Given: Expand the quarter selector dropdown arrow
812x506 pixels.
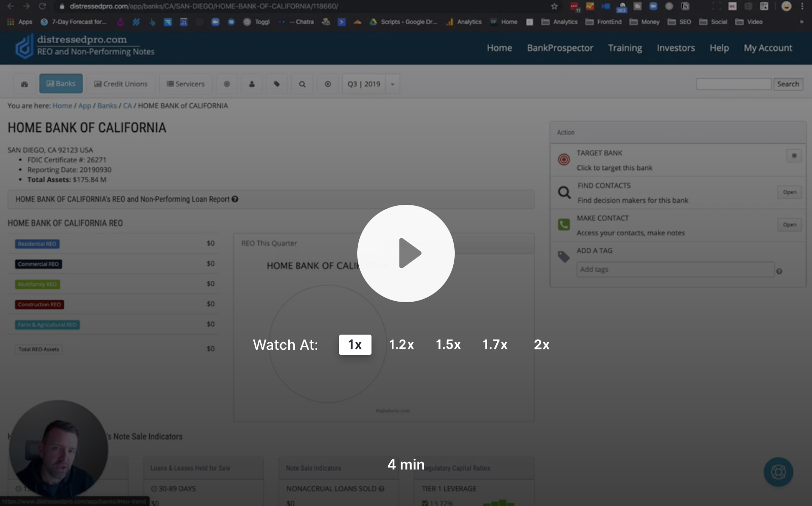Looking at the screenshot, I should click(393, 84).
